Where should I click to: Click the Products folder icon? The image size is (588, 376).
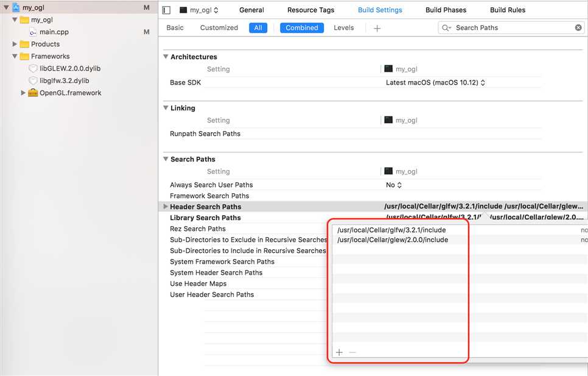point(24,44)
